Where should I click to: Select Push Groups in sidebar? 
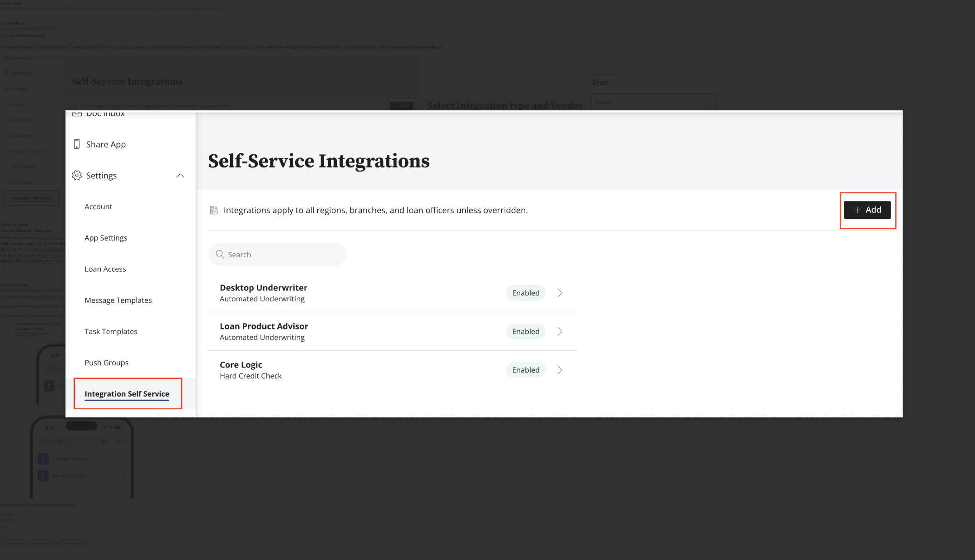106,363
